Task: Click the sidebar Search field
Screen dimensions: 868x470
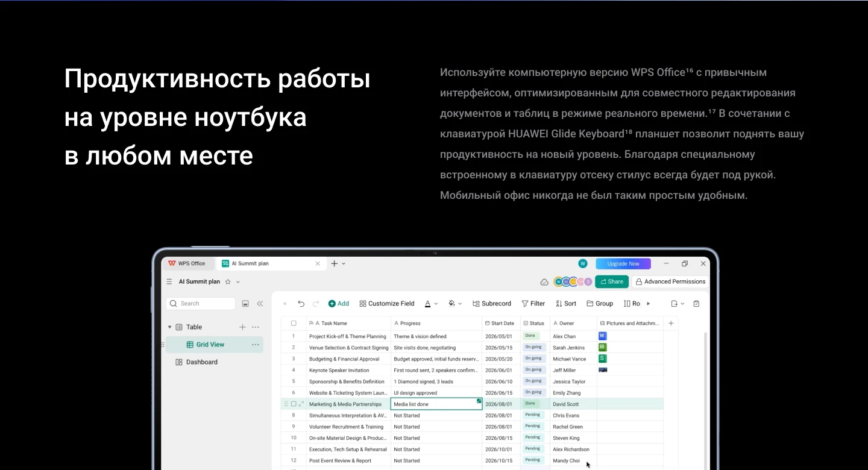Action: (x=201, y=304)
